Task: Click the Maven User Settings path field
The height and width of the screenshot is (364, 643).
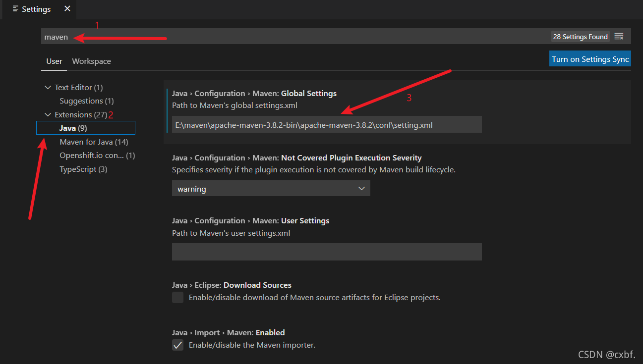Action: pyautogui.click(x=327, y=252)
